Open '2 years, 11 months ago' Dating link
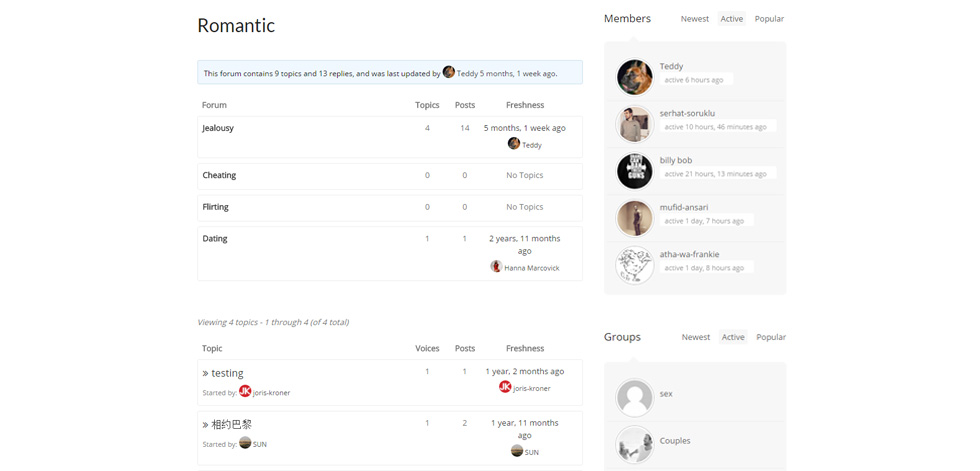This screenshot has height=471, width=980. click(x=524, y=245)
